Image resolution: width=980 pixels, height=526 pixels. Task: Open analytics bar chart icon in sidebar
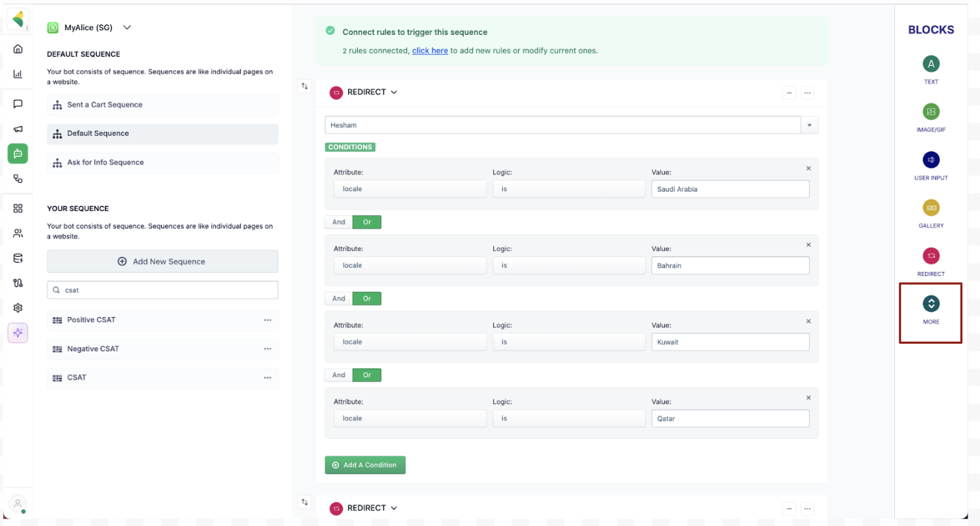click(18, 74)
